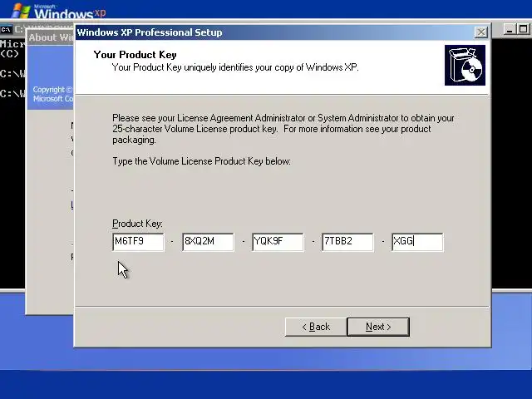Go back with the Back button
532x399 pixels.
[316, 327]
